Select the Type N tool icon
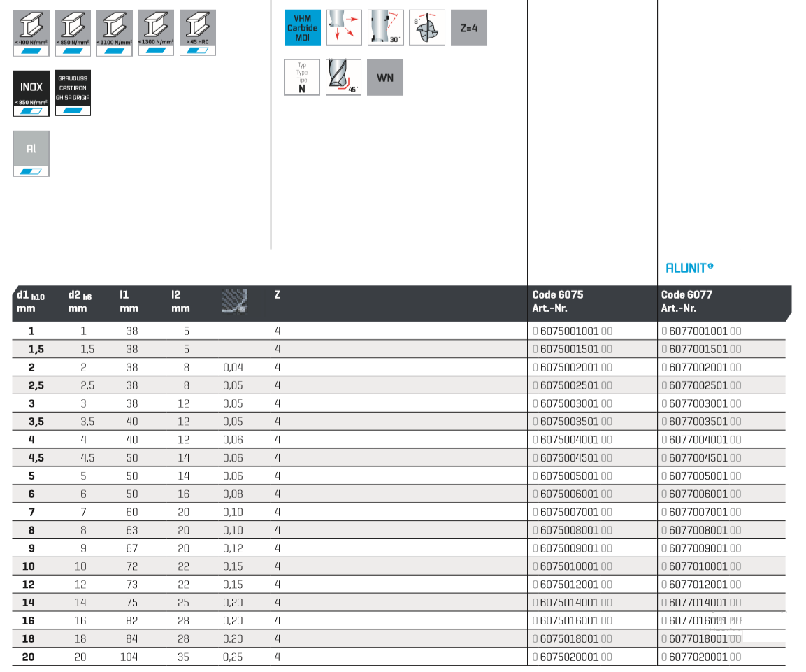Screen dimensions: 806x672 tap(302, 77)
